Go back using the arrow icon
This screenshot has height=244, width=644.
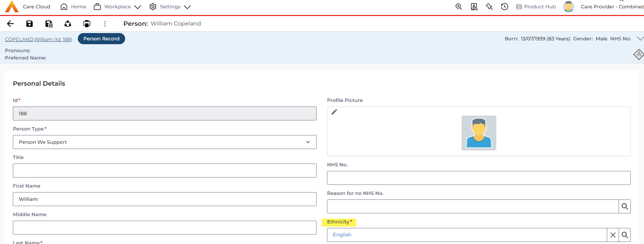[x=10, y=24]
